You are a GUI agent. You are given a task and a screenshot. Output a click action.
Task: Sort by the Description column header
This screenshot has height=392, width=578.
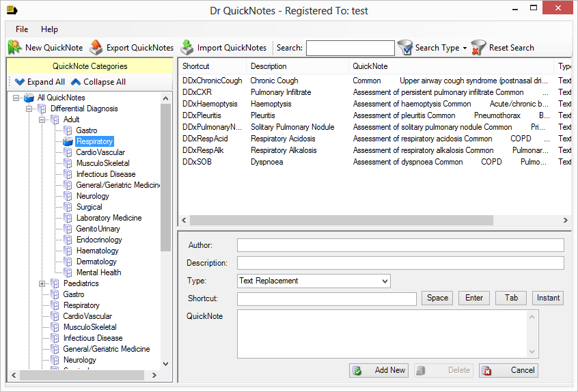[x=297, y=66]
